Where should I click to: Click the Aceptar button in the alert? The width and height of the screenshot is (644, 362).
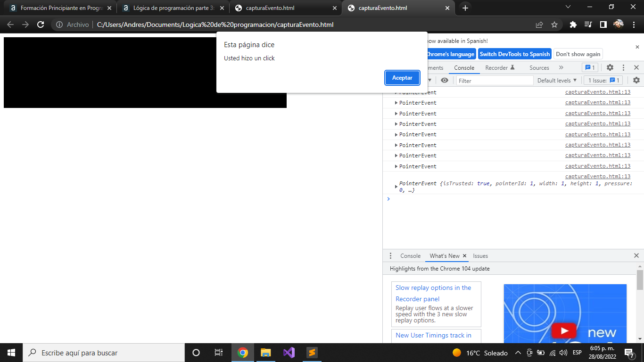(x=402, y=78)
